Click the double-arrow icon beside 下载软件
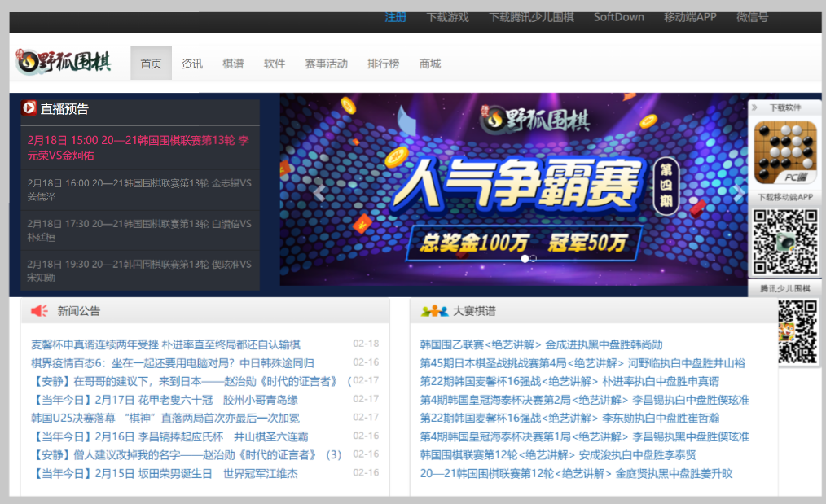This screenshot has height=504, width=826. point(755,107)
